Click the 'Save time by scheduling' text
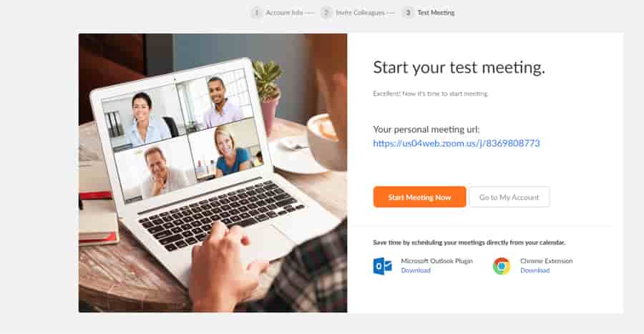 tap(469, 242)
